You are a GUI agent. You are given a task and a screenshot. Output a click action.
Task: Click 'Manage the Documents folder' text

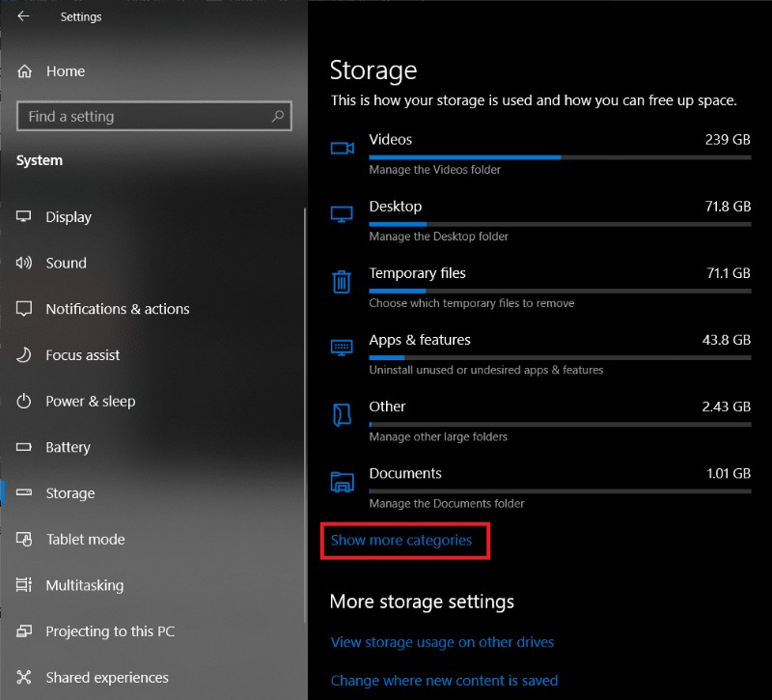(x=447, y=503)
